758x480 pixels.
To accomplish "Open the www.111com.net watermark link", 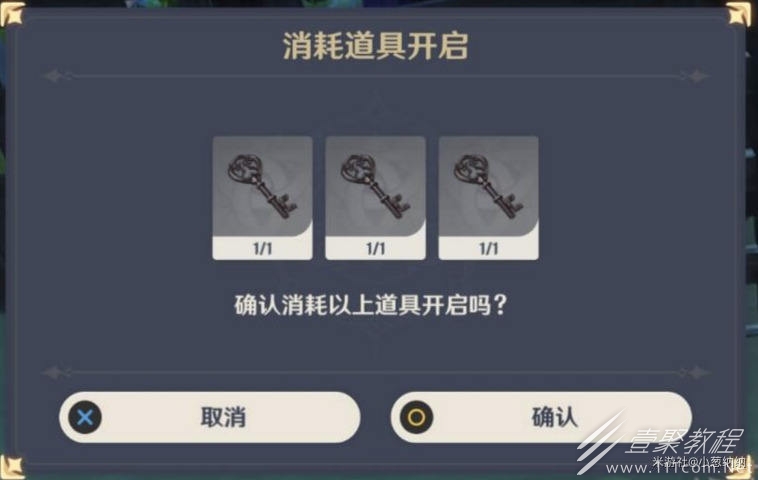I will point(676,468).
